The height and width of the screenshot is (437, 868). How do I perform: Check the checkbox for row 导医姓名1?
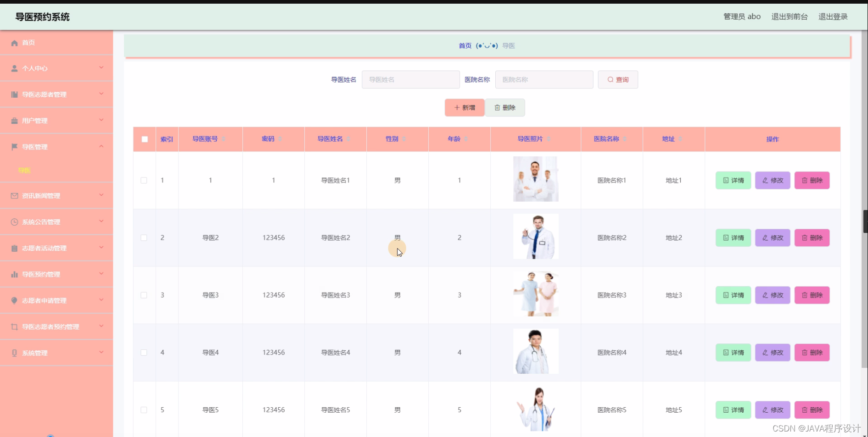click(x=144, y=180)
